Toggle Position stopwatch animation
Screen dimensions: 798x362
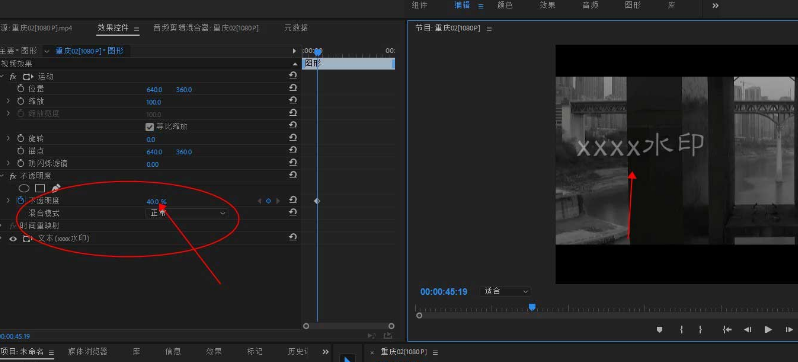(x=21, y=89)
